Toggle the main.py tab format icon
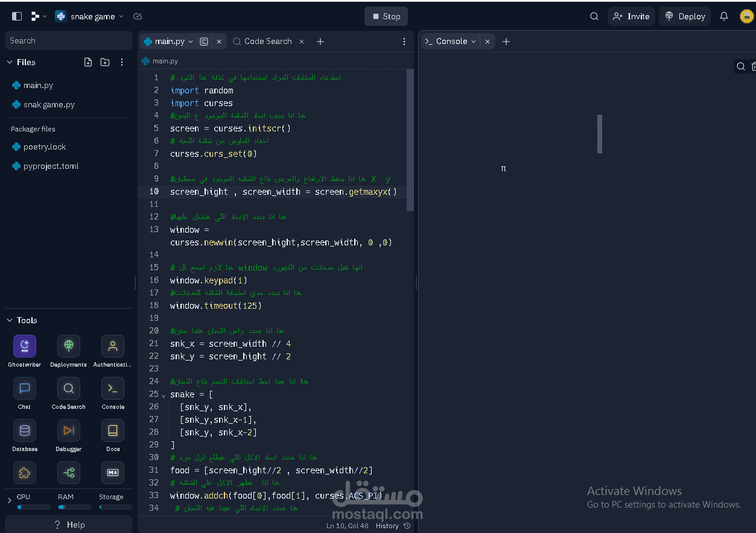 tap(204, 42)
